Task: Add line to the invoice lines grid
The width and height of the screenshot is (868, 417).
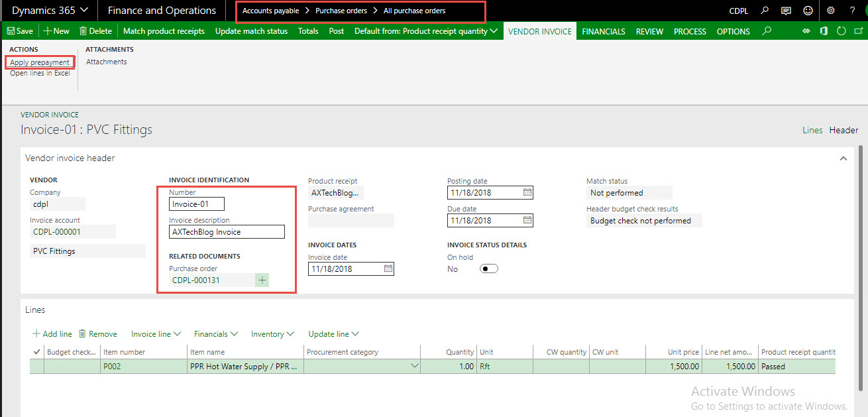Action: 52,334
